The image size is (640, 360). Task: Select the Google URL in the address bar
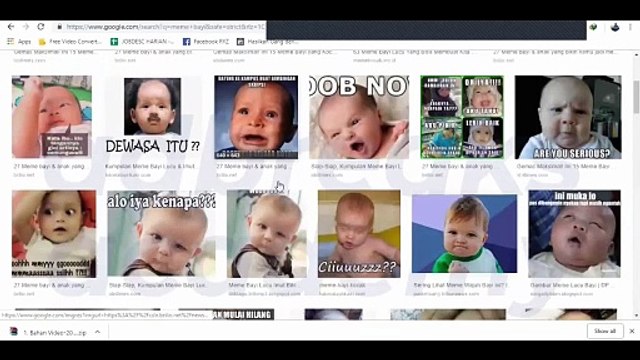click(165, 27)
